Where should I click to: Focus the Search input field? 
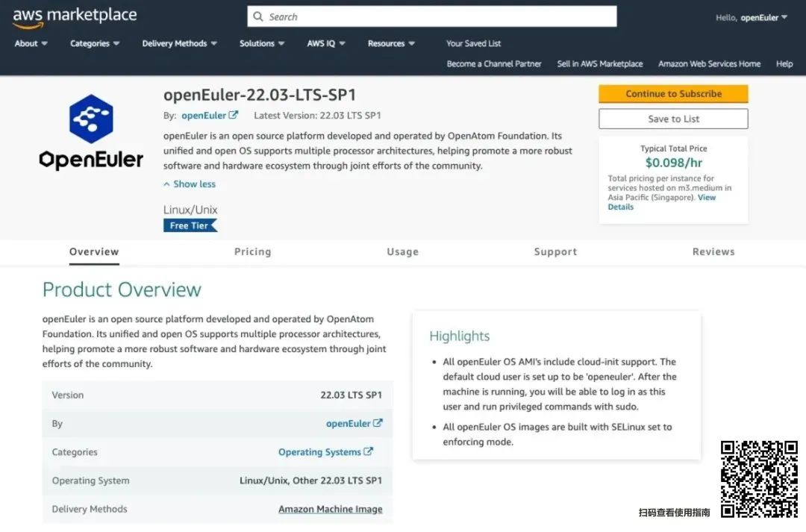coord(432,16)
